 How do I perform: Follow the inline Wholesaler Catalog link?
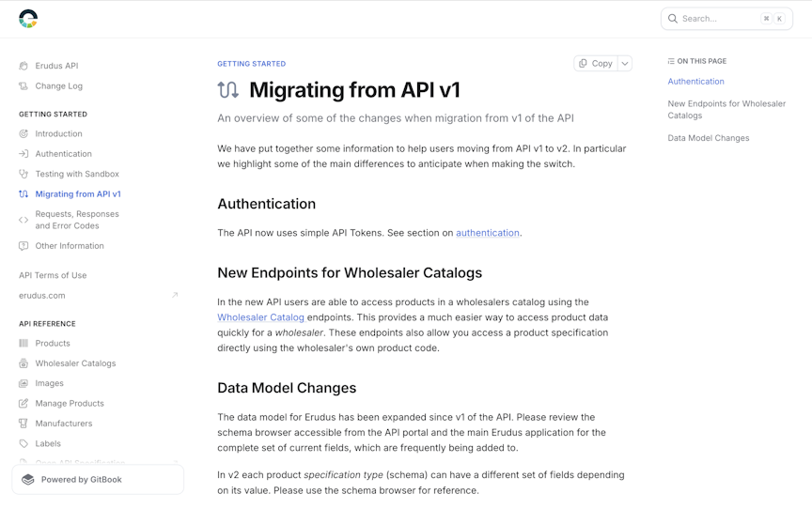tap(261, 317)
